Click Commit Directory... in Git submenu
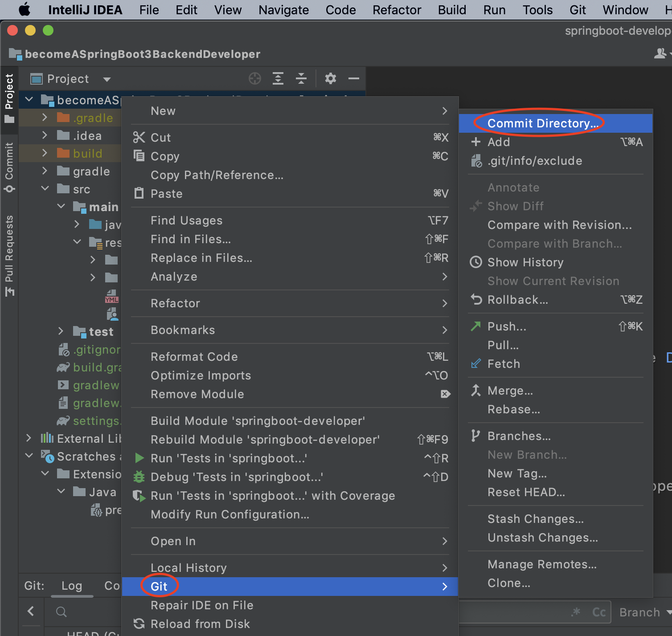Viewport: 672px width, 636px height. click(556, 123)
